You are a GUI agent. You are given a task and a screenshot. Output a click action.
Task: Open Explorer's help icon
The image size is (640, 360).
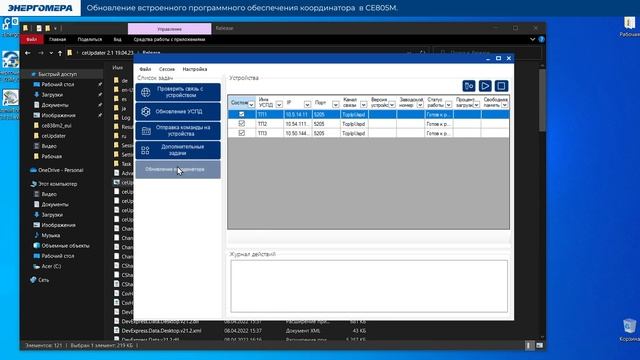coord(541,40)
